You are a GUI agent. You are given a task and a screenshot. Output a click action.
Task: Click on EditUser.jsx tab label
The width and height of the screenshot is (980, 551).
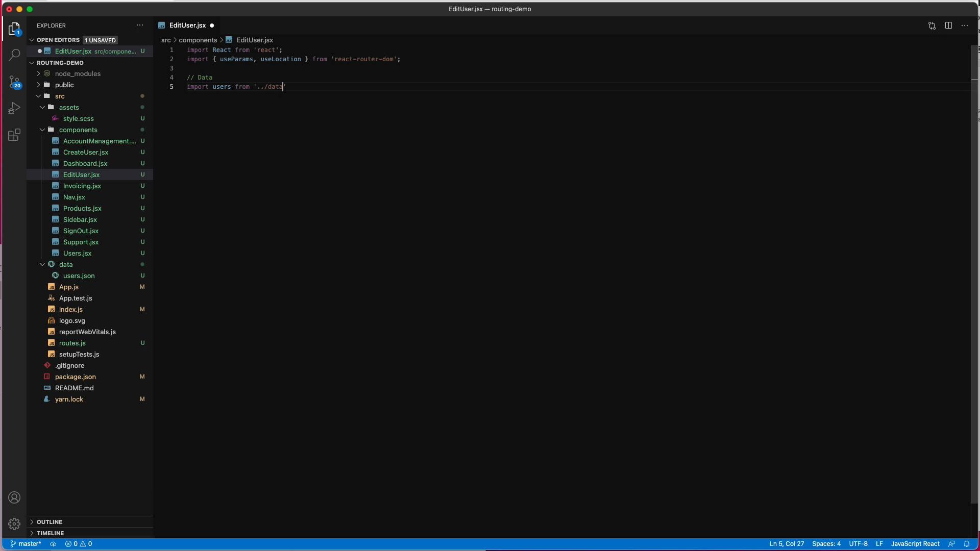click(x=187, y=26)
